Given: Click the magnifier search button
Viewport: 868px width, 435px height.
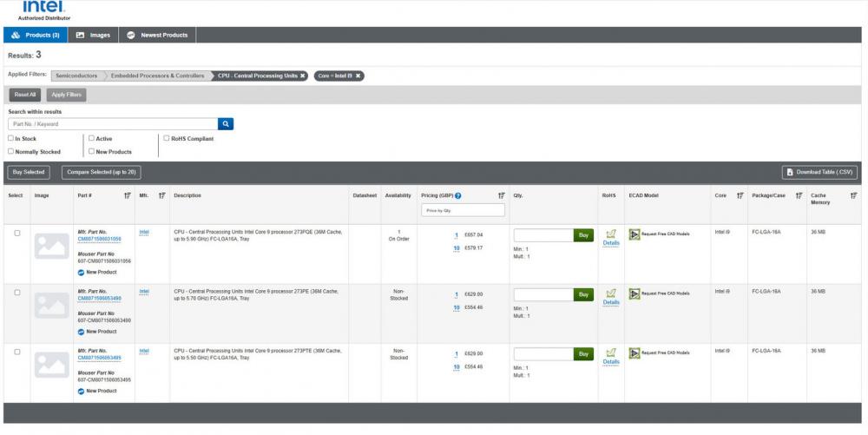Looking at the screenshot, I should 225,124.
